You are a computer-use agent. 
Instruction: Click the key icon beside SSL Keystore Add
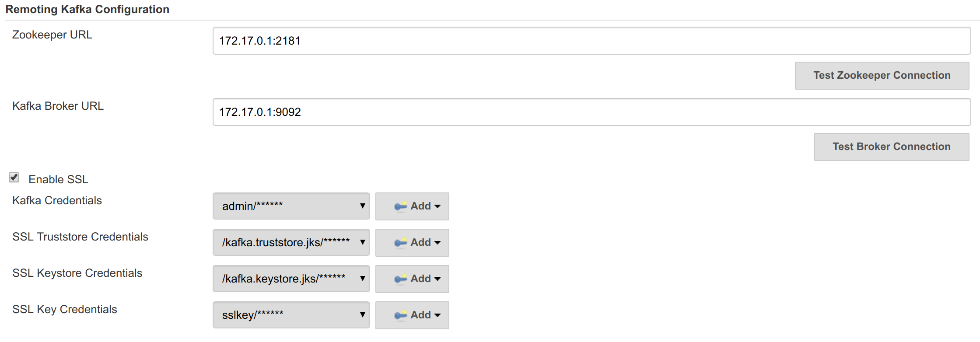401,279
